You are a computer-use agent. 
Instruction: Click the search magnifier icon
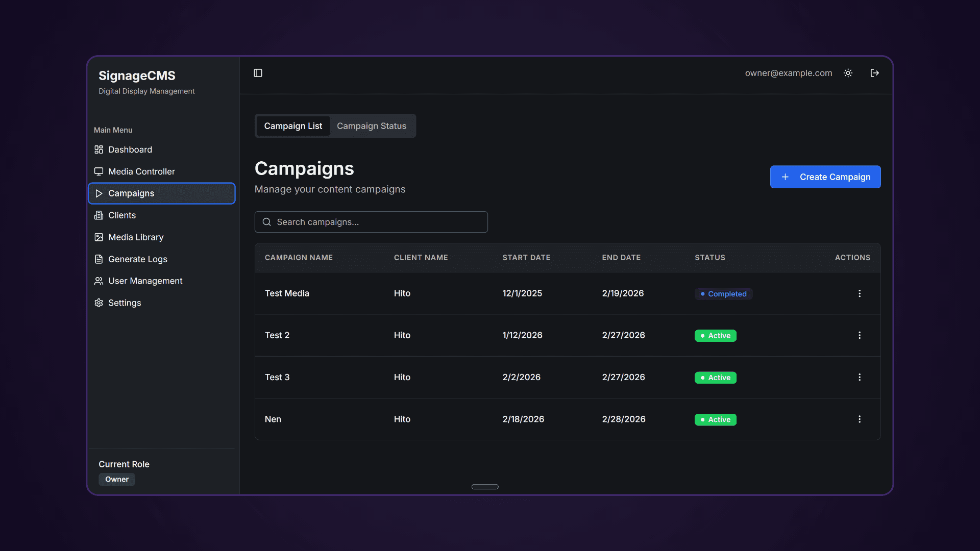point(266,222)
